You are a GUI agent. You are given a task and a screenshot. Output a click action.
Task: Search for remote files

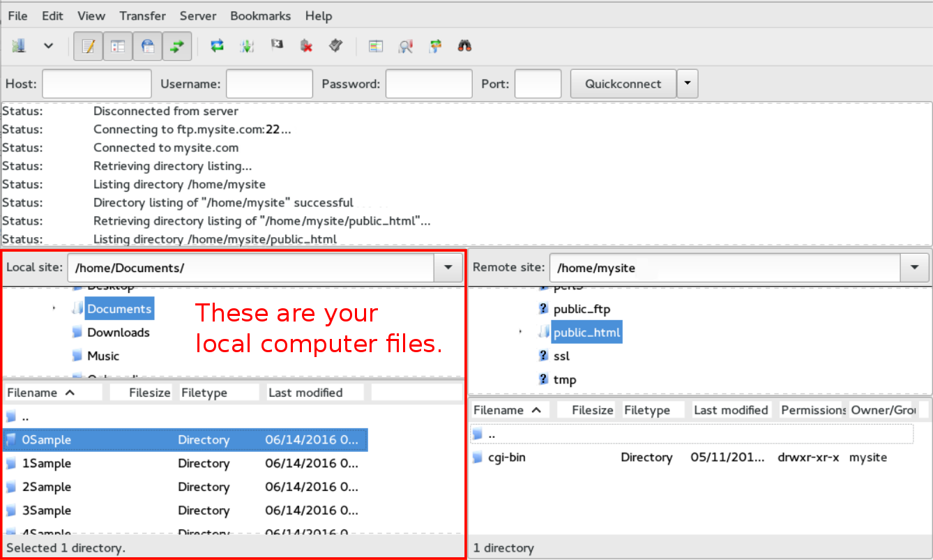coord(464,45)
